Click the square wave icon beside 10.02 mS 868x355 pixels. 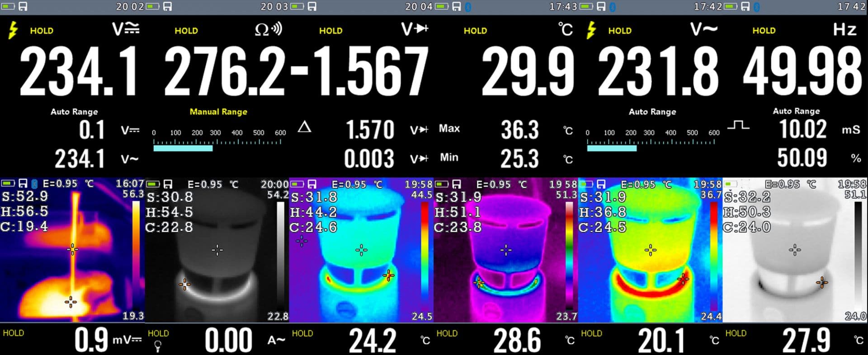[x=738, y=125]
